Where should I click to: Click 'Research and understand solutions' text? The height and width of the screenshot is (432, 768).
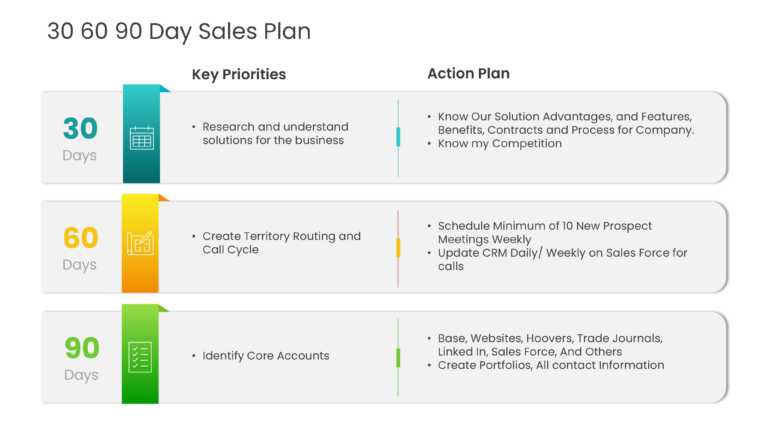pyautogui.click(x=274, y=133)
